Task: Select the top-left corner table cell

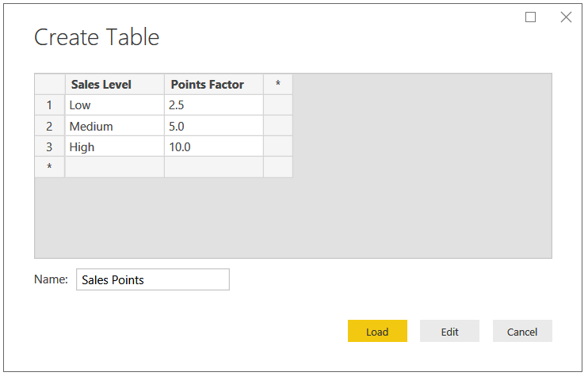Action: pos(49,84)
